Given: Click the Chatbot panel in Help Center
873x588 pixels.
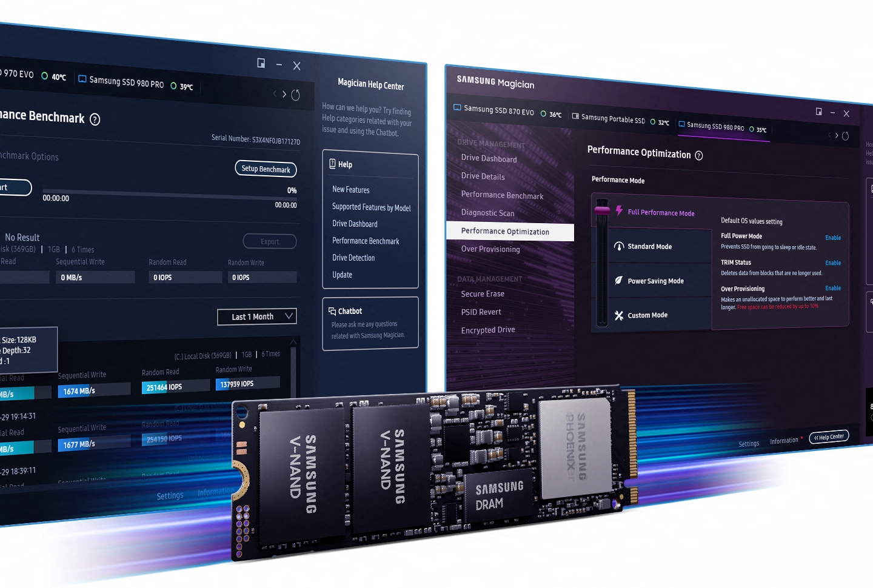Looking at the screenshot, I should pyautogui.click(x=370, y=323).
